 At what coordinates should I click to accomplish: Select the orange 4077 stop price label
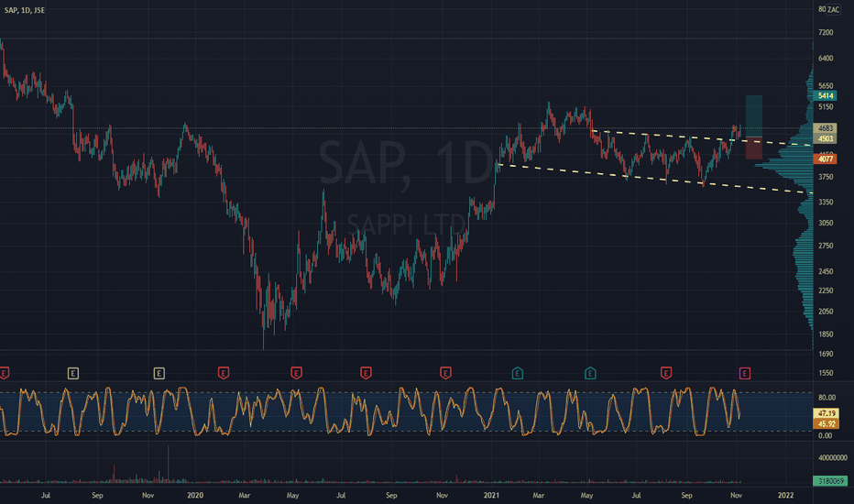coord(825,159)
